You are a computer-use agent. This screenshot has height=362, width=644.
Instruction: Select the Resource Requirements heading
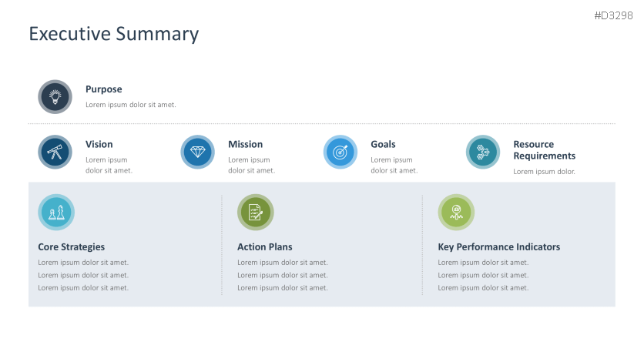tap(544, 149)
